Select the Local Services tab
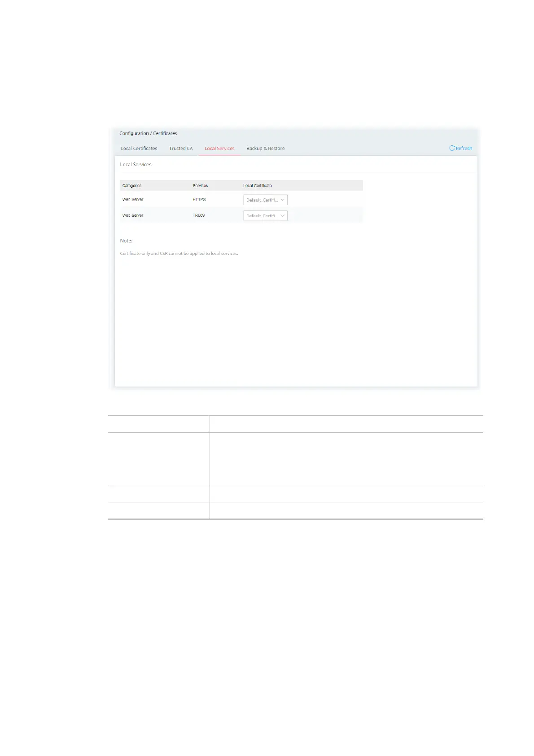This screenshot has width=534, height=756. click(219, 149)
